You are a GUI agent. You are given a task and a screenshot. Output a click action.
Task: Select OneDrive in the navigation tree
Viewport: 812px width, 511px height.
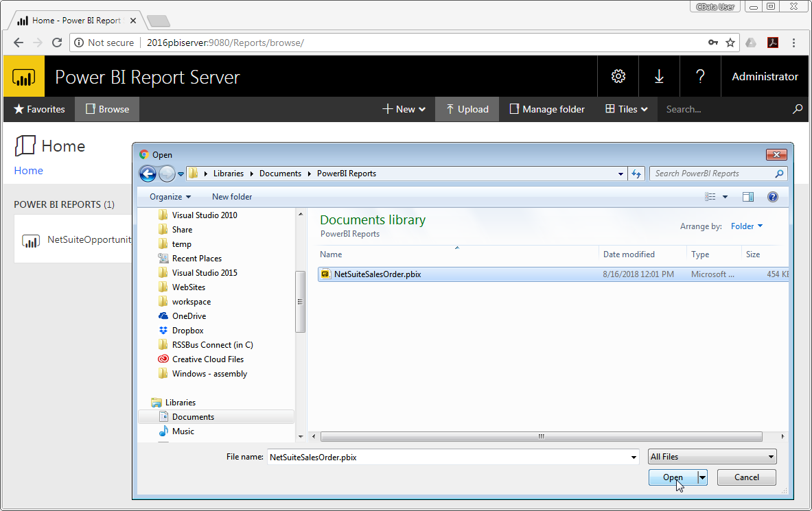tap(189, 316)
